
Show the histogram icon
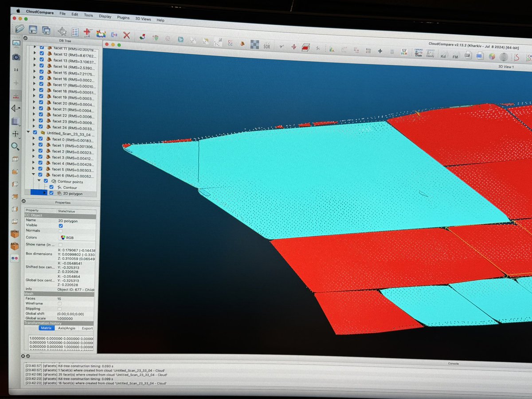click(331, 49)
